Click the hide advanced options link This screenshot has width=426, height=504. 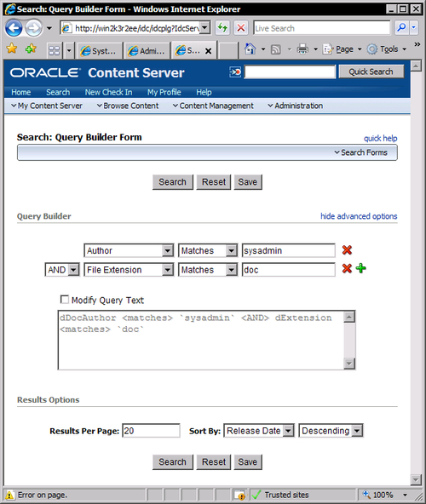pyautogui.click(x=359, y=216)
